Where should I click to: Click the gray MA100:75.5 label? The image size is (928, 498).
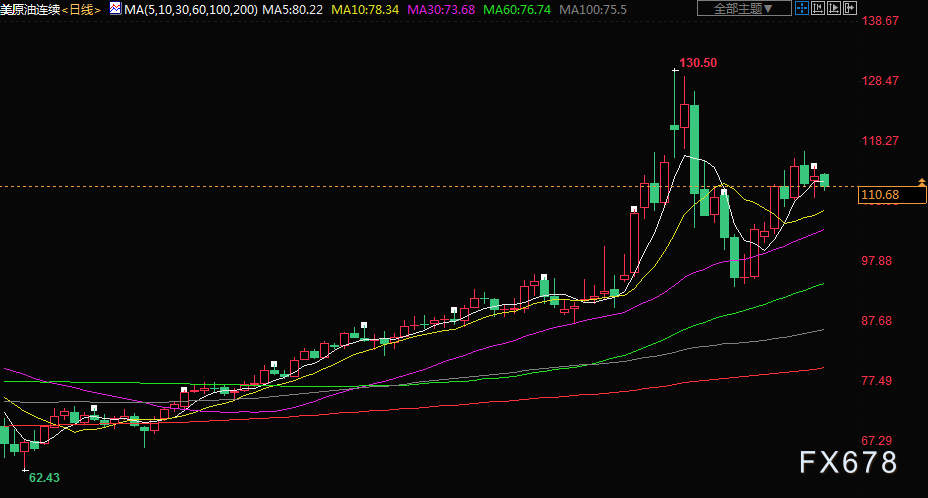coord(592,10)
